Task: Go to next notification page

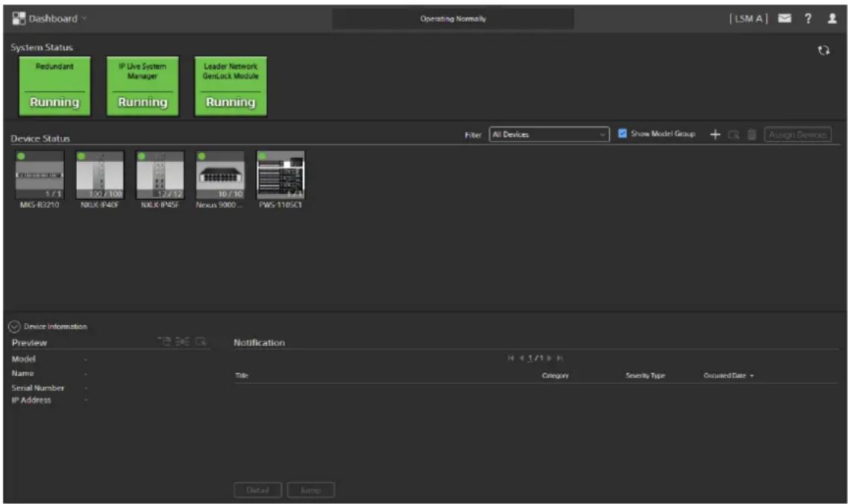Action: click(550, 358)
